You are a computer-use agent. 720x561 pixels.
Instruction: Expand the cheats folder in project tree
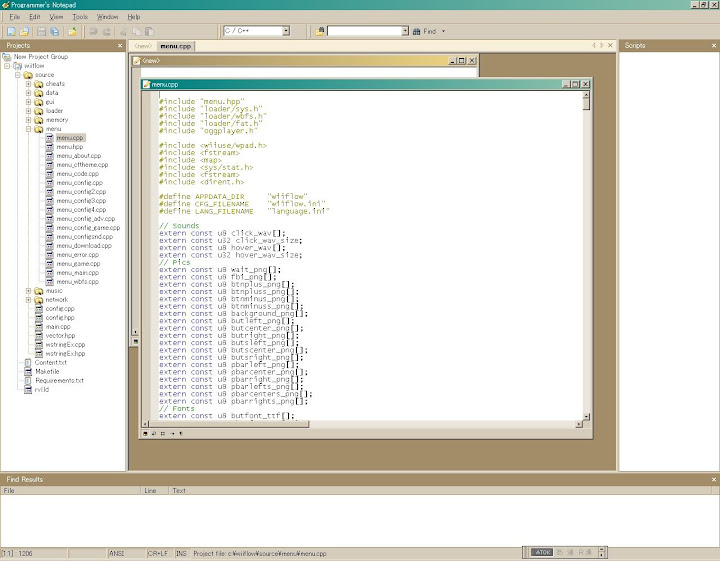tap(29, 84)
